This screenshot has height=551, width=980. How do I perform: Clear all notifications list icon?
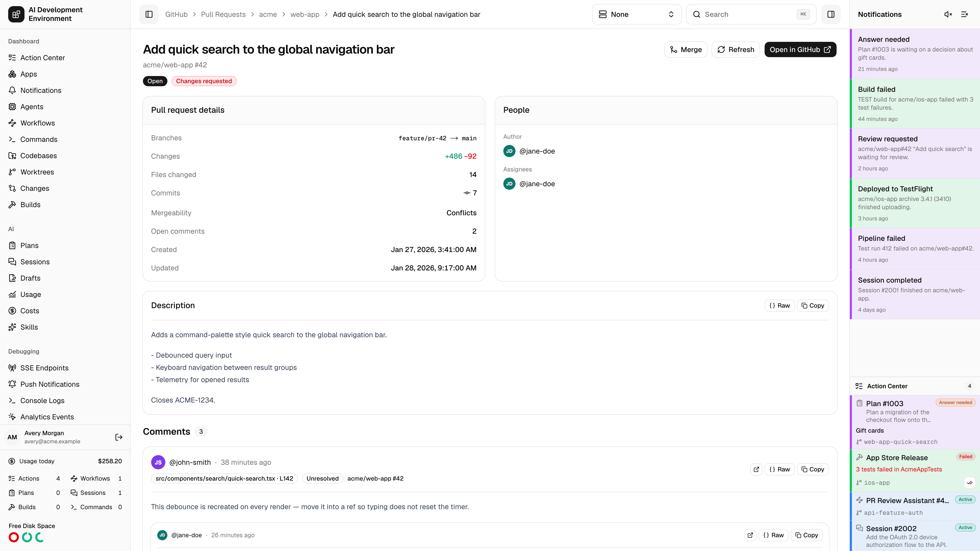point(964,15)
